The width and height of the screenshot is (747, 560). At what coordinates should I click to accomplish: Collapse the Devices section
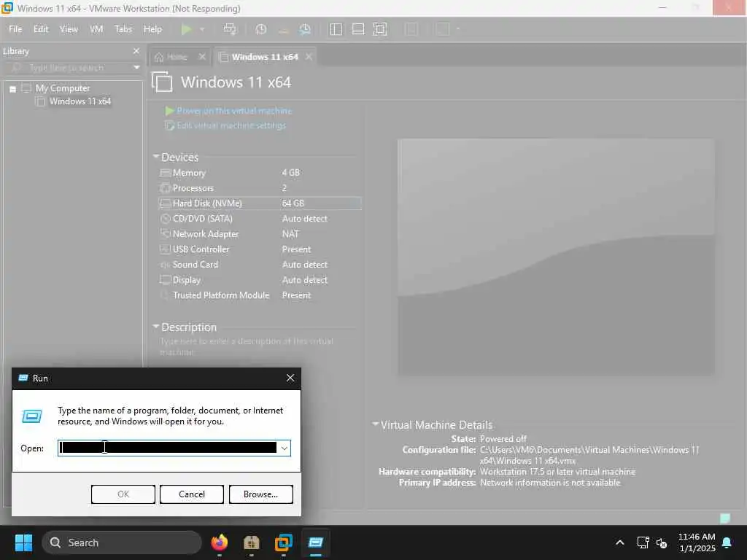click(x=156, y=157)
